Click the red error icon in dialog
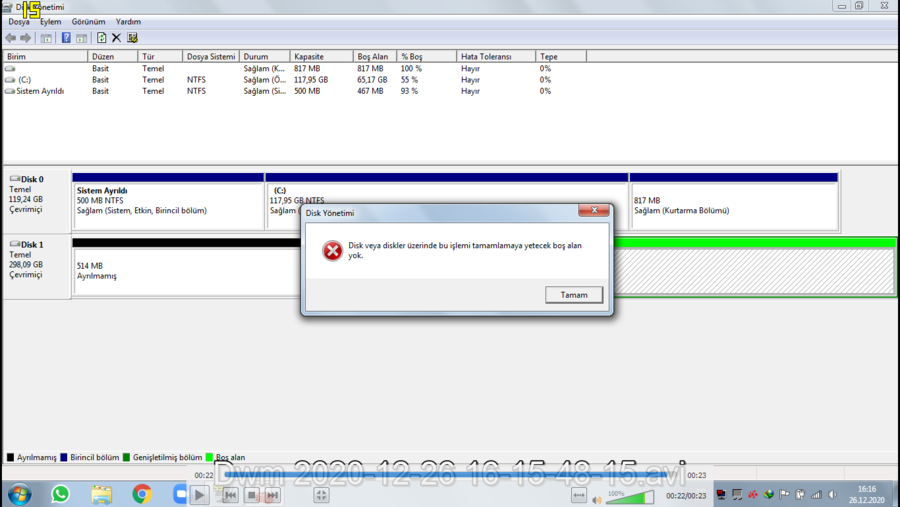900x507 pixels. tap(332, 250)
